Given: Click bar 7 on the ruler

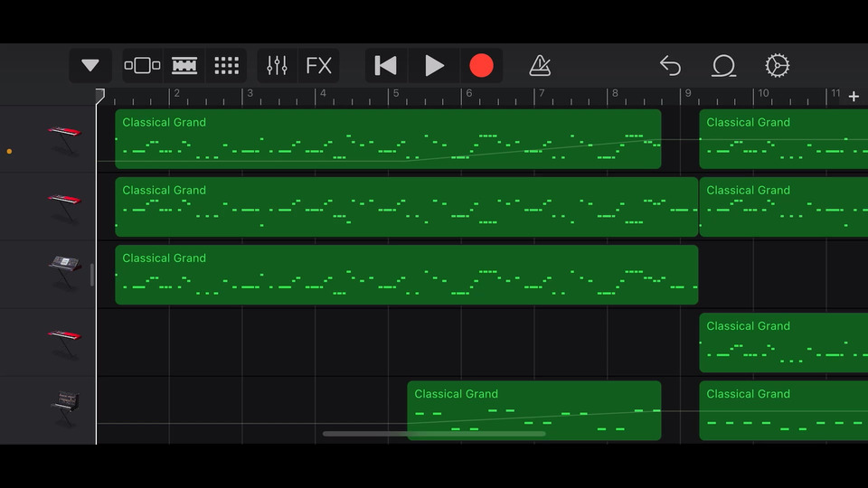Looking at the screenshot, I should (x=542, y=93).
